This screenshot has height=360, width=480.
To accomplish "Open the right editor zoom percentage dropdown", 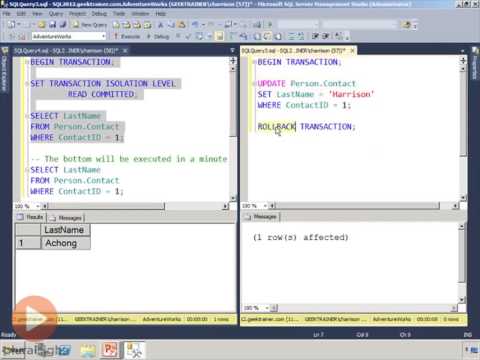I will pos(265,206).
